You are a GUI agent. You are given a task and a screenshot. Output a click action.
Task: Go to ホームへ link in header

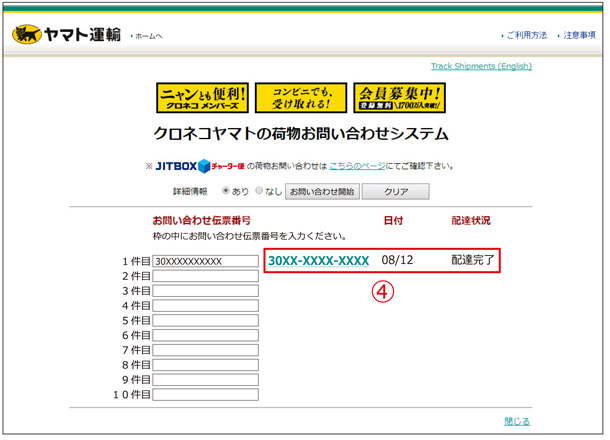coord(147,36)
